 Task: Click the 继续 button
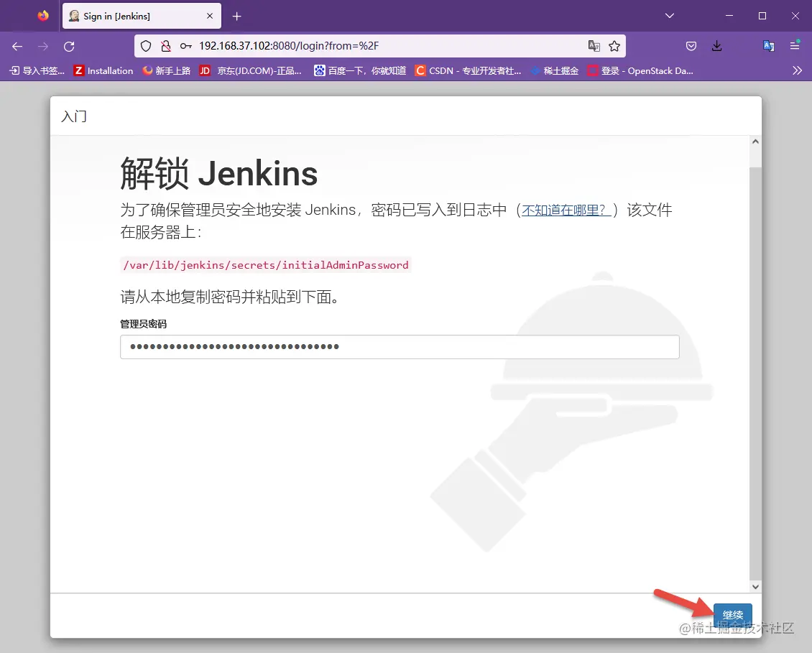pyautogui.click(x=732, y=615)
